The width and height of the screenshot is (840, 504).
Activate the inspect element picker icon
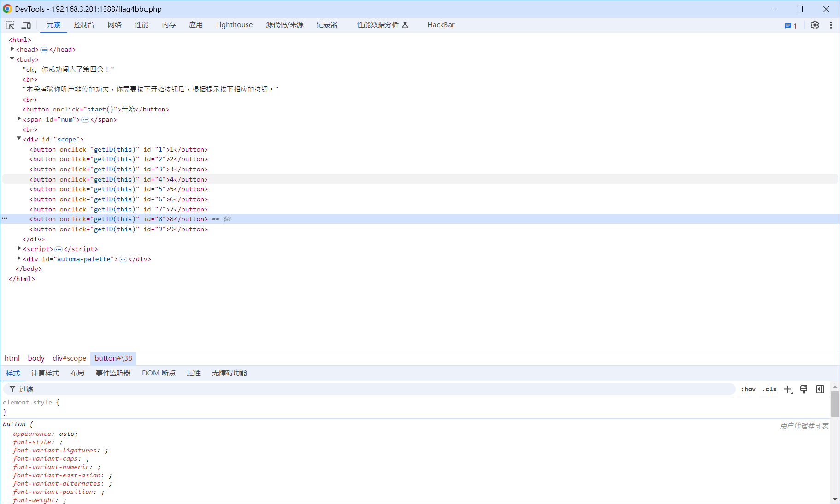coord(10,25)
